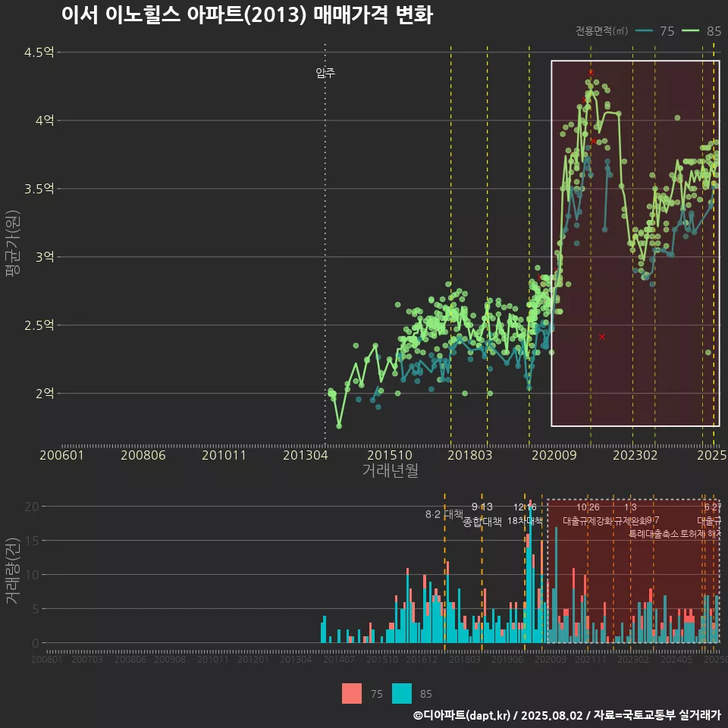Click the 특례대출축소 annotation
This screenshot has height=728, width=728.
click(653, 534)
